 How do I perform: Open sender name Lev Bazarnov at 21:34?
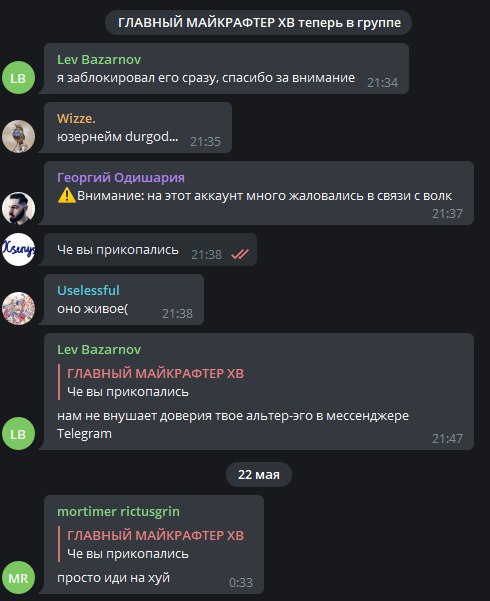(99, 59)
